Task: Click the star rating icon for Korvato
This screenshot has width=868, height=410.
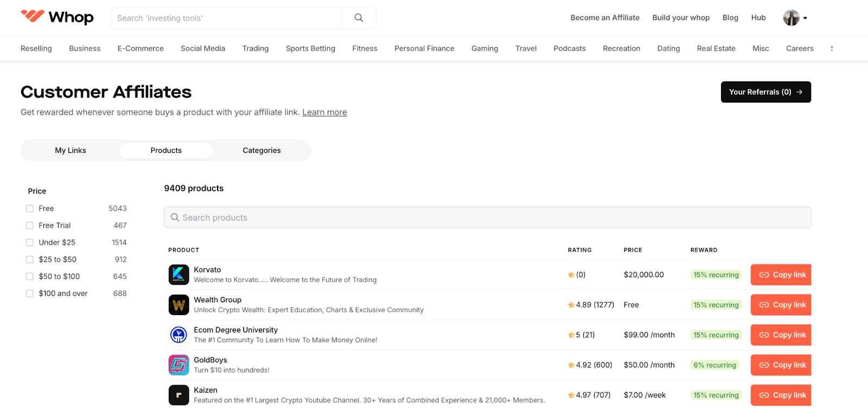Action: point(571,275)
